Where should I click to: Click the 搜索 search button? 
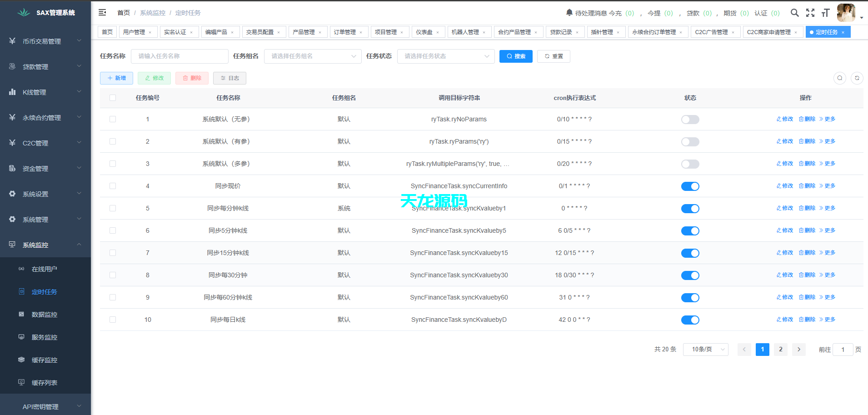tap(516, 56)
